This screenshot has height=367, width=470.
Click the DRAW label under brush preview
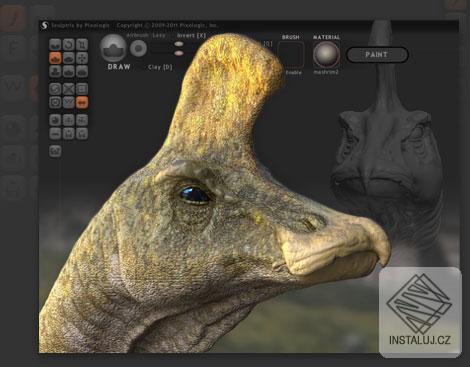[x=119, y=67]
